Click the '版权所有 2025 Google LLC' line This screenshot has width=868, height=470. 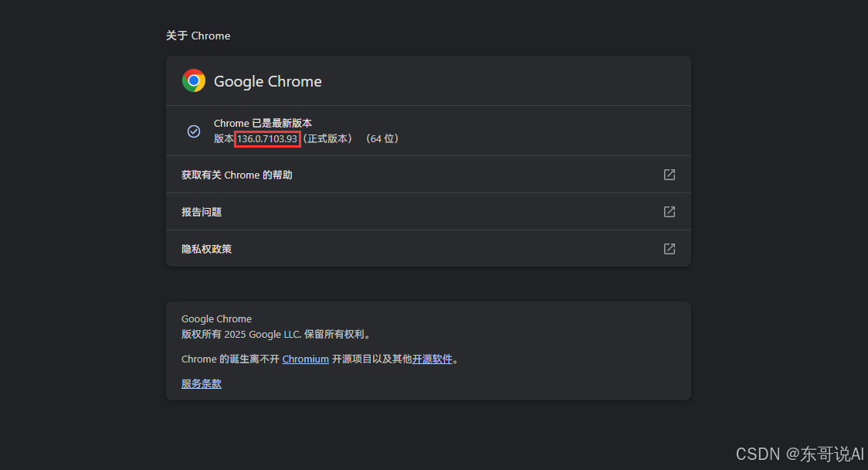point(276,334)
